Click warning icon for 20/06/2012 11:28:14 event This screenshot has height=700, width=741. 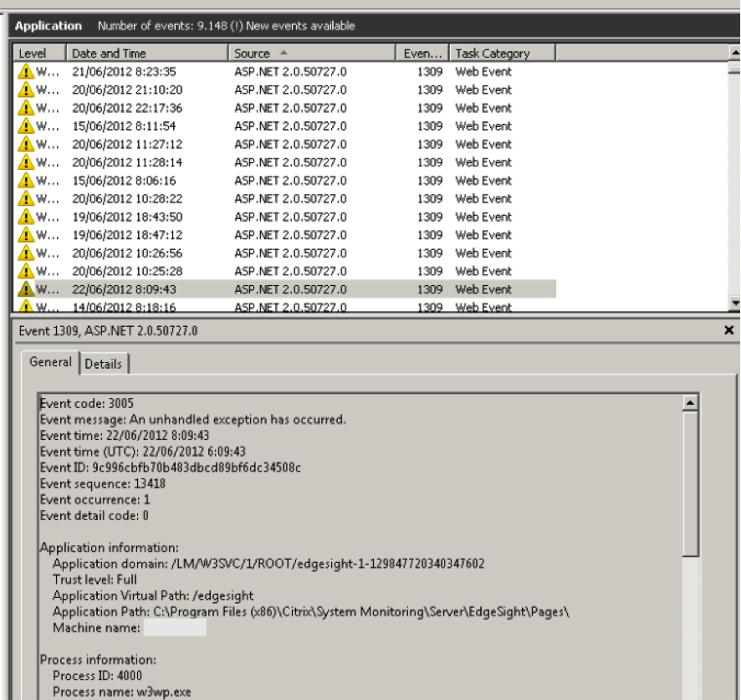pyautogui.click(x=26, y=162)
